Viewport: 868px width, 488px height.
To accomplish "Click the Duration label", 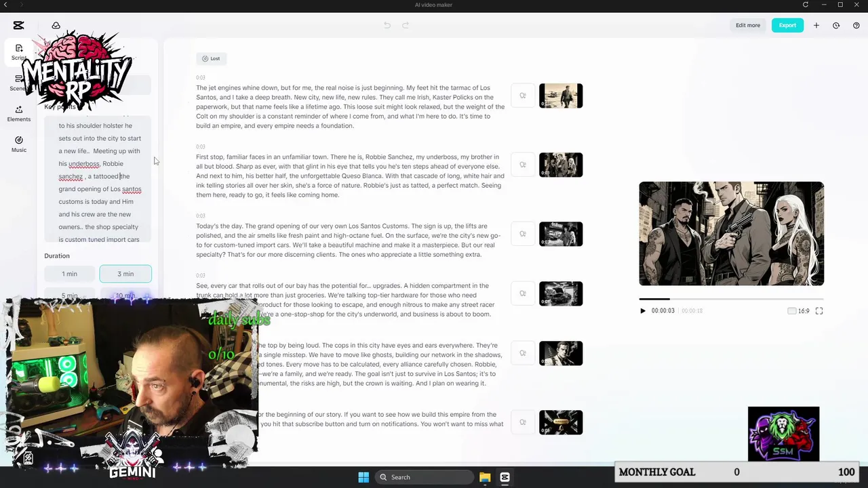I will tap(57, 256).
